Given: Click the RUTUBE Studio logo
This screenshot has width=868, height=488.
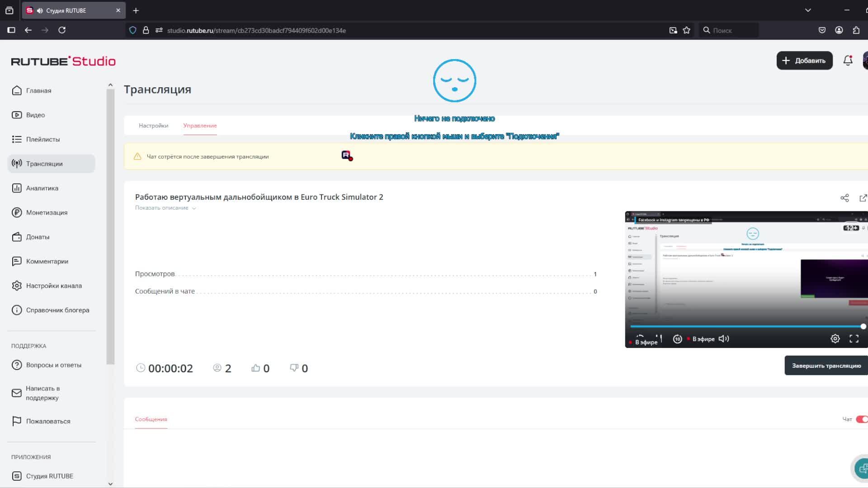Looking at the screenshot, I should pyautogui.click(x=63, y=61).
